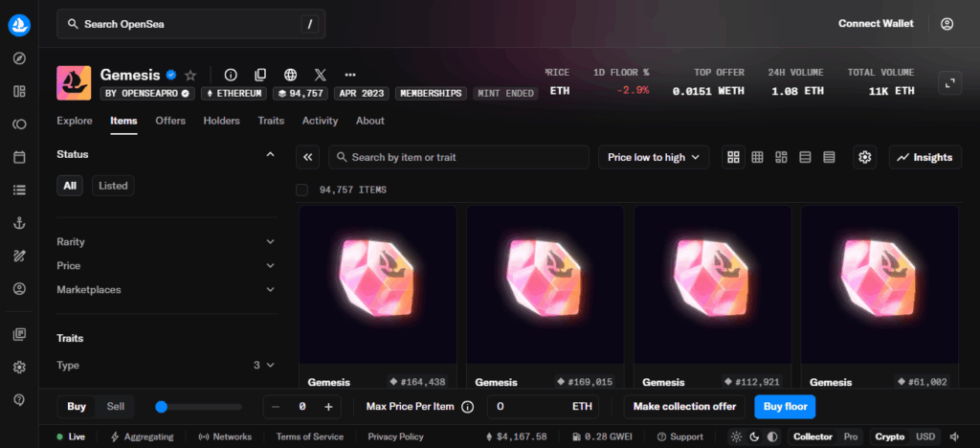
Task: Click Make collection offer
Action: pos(684,407)
